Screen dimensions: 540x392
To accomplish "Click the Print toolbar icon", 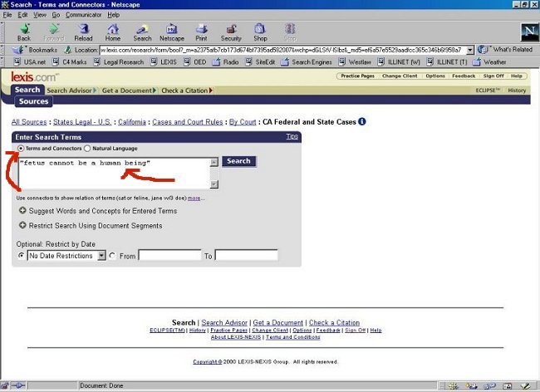I will click(202, 32).
